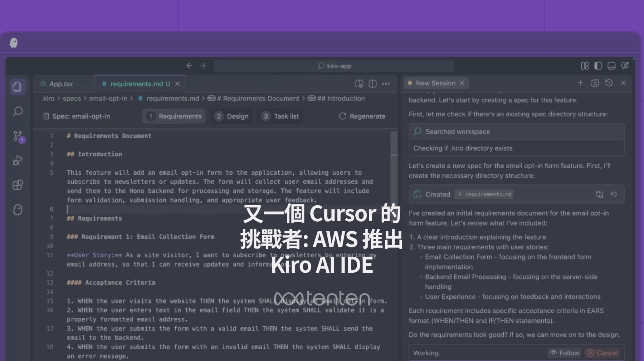Open the preview icon in editor toolbar

click(359, 84)
